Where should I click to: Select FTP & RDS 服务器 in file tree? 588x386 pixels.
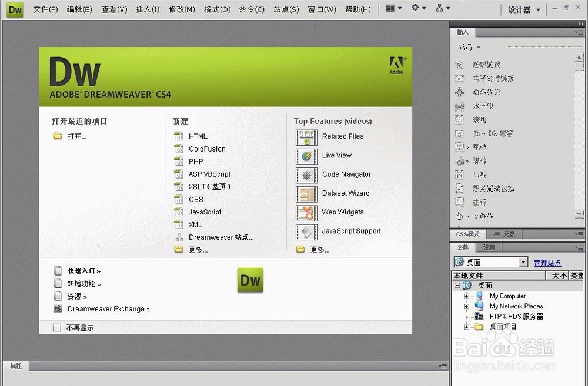[516, 316]
